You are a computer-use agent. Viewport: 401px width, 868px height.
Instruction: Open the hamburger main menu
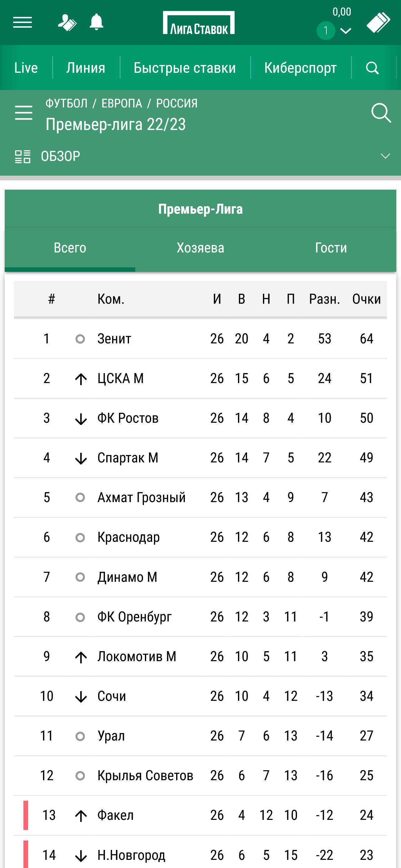[22, 22]
